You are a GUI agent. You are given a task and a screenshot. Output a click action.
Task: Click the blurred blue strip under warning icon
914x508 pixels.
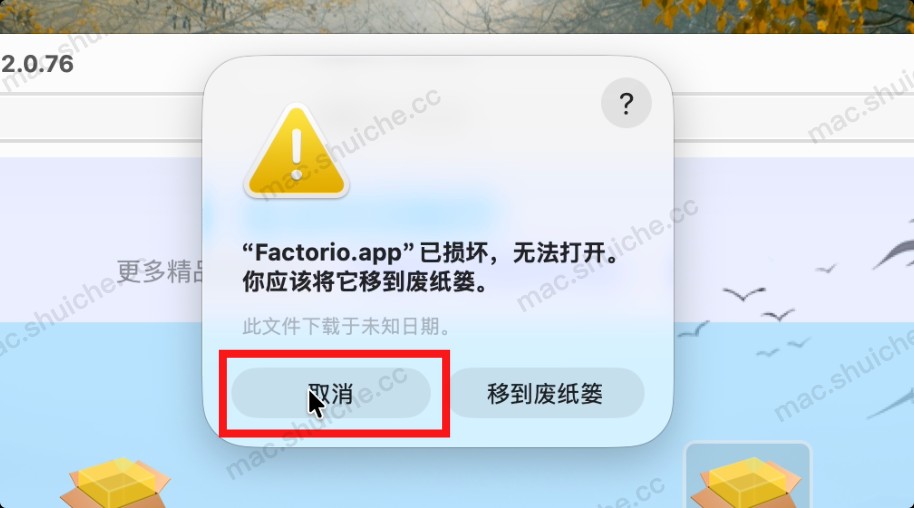pos(373,212)
